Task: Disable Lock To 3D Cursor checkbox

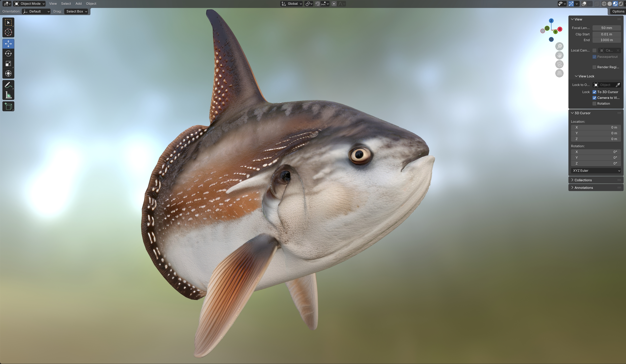Action: (595, 92)
